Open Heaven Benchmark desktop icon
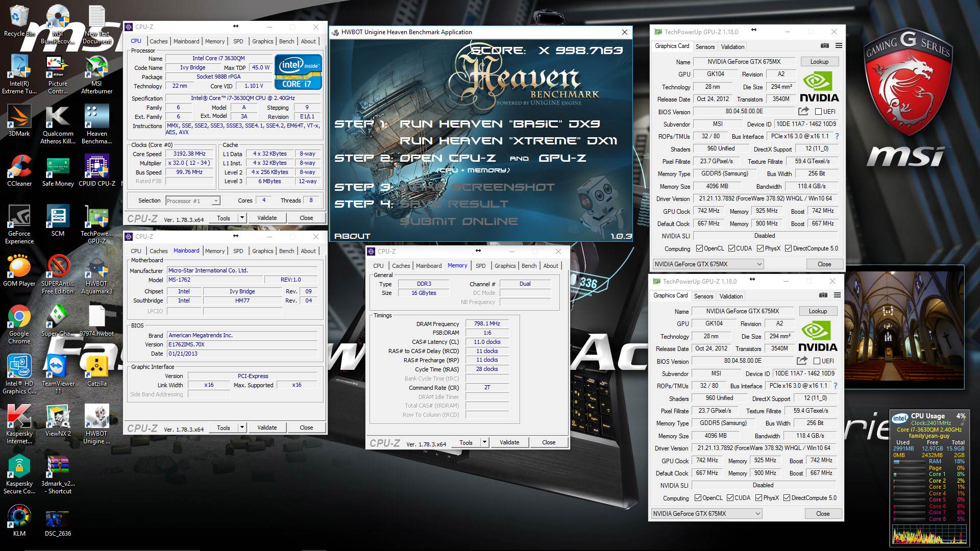The image size is (980, 551). coord(96,124)
